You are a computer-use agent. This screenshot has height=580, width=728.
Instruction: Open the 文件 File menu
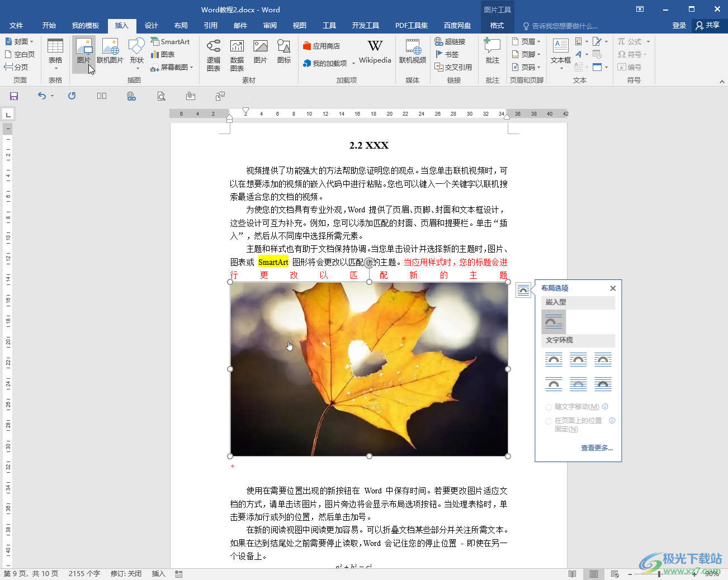click(16, 26)
